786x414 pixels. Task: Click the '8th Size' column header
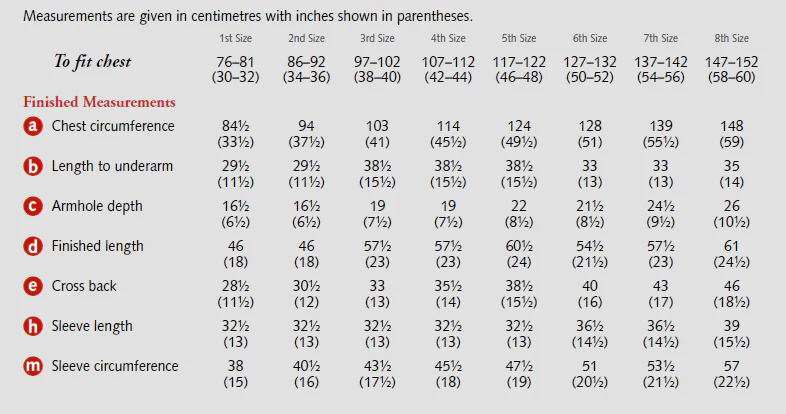click(732, 39)
